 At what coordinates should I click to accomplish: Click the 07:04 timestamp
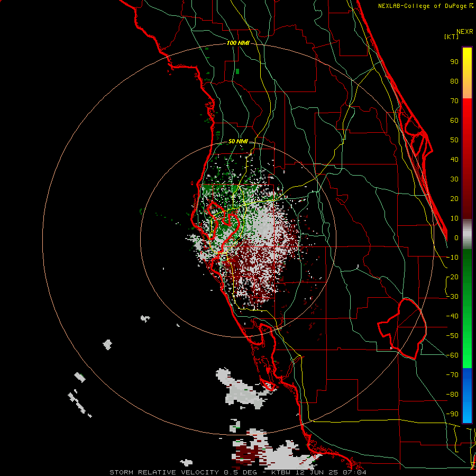354,472
